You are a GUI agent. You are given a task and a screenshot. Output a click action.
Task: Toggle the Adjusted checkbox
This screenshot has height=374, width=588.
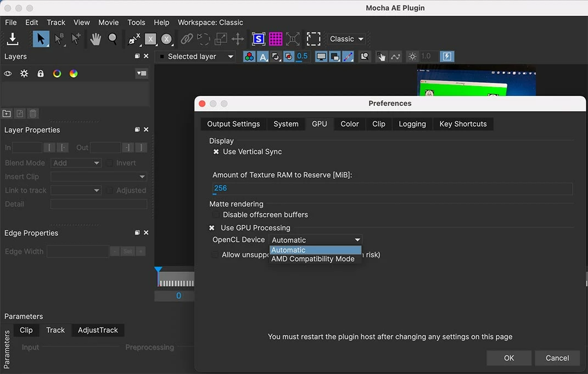pos(109,190)
